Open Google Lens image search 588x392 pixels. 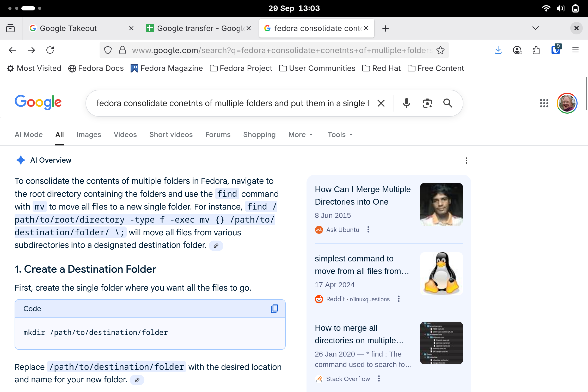(x=427, y=103)
